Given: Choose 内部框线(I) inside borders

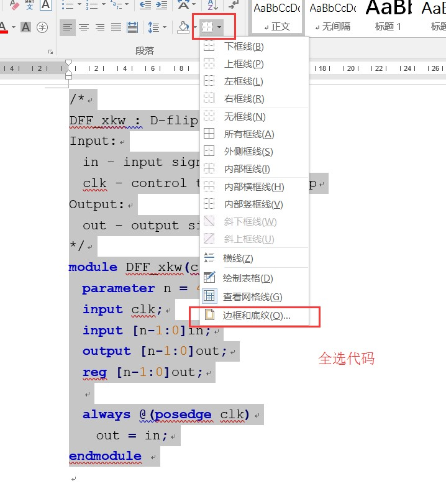Looking at the screenshot, I should click(255, 168).
